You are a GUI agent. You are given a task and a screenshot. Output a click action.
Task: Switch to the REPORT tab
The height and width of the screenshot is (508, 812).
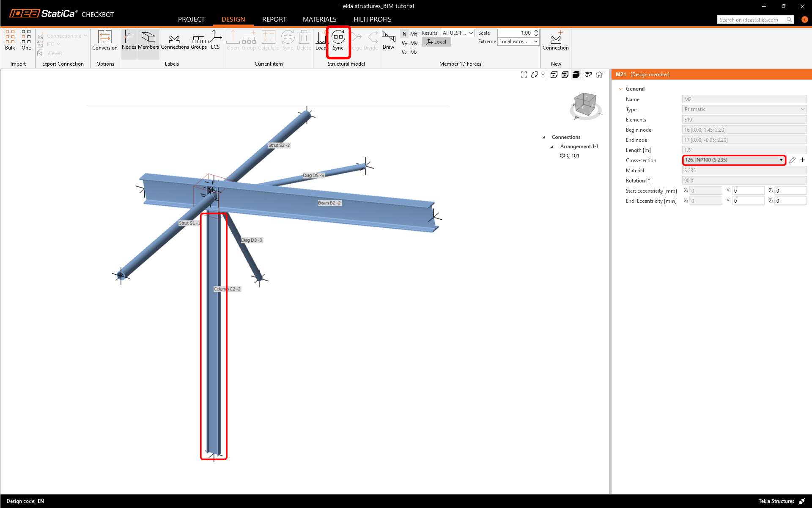[274, 19]
